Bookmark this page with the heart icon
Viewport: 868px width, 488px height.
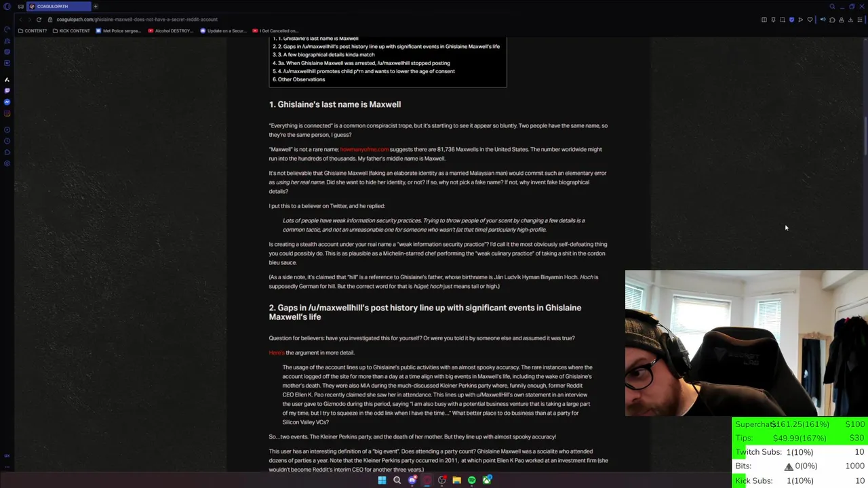coord(810,20)
